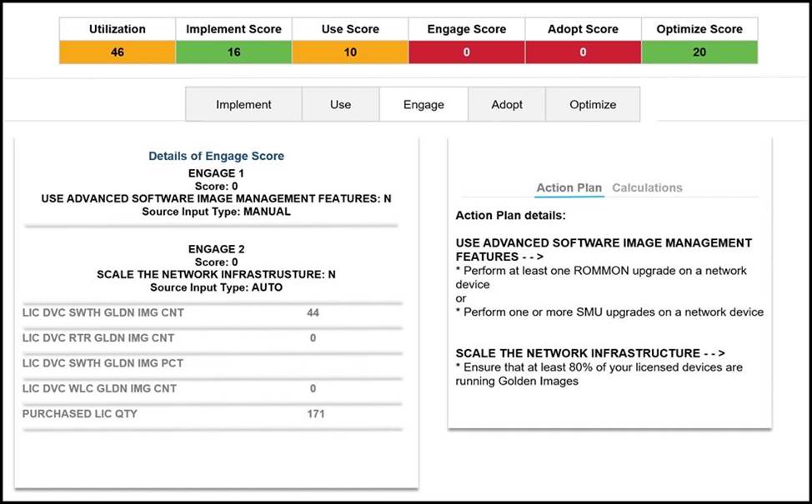Open the Adopt tab
The width and height of the screenshot is (812, 504).
click(x=507, y=105)
